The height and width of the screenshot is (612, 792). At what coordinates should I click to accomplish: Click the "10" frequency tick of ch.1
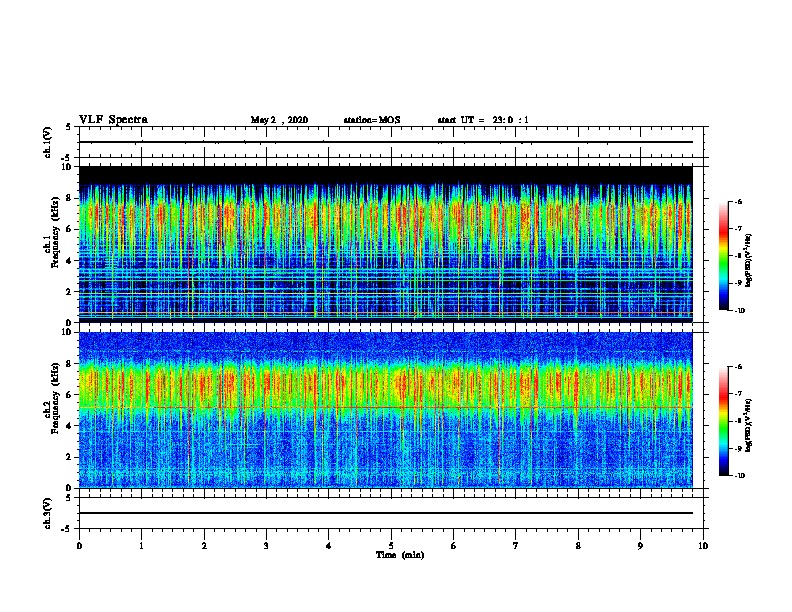coord(67,167)
